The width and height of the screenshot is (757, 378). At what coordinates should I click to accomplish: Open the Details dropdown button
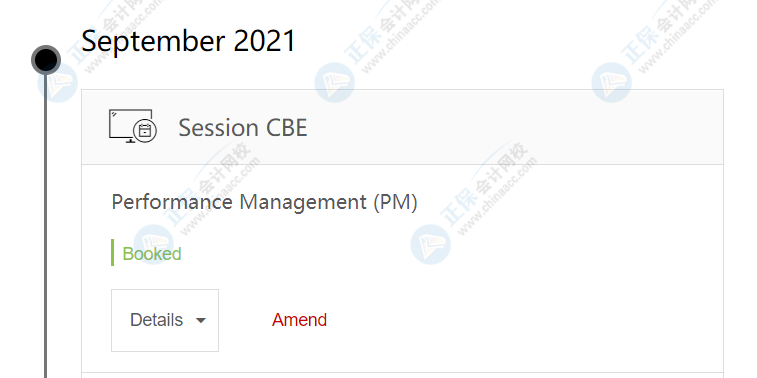(165, 320)
